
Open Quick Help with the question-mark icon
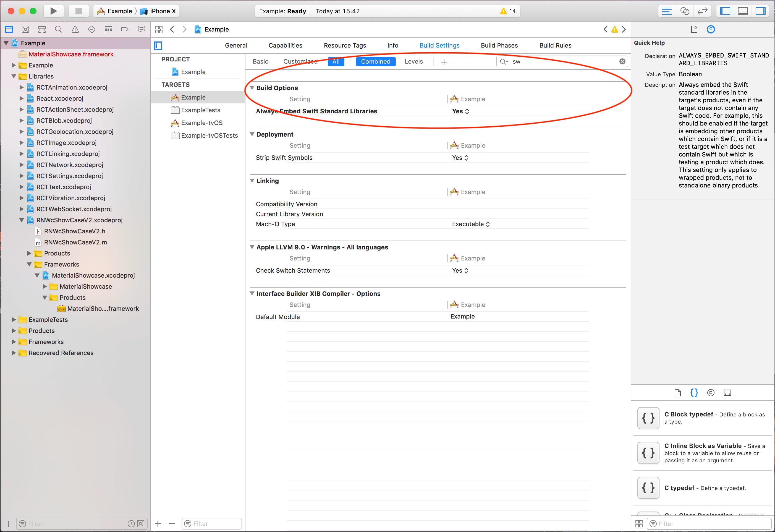[x=711, y=29]
